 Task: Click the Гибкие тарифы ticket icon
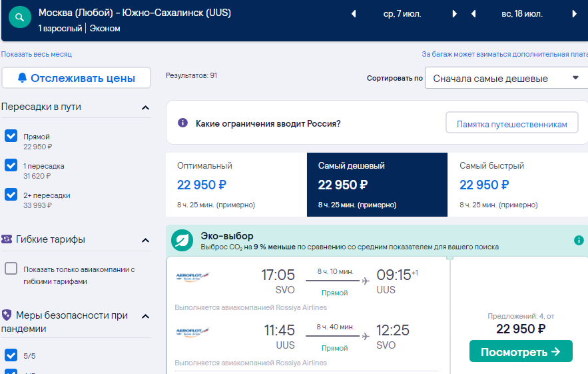pos(7,239)
